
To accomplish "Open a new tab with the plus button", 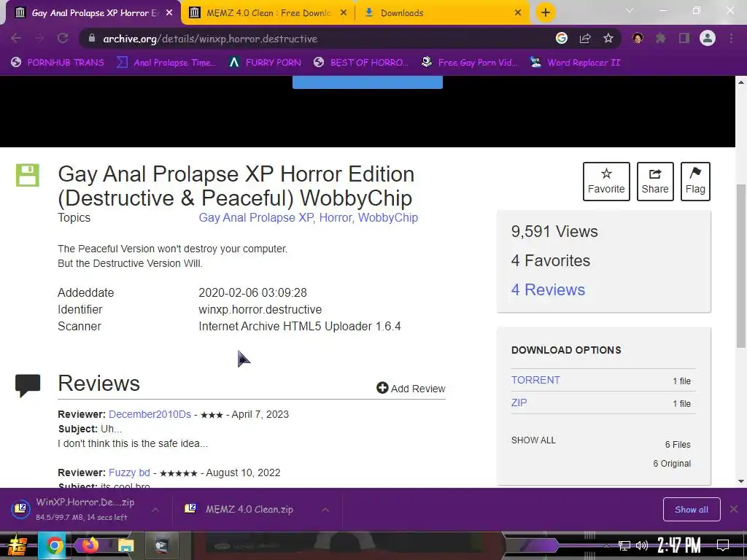I will (546, 12).
